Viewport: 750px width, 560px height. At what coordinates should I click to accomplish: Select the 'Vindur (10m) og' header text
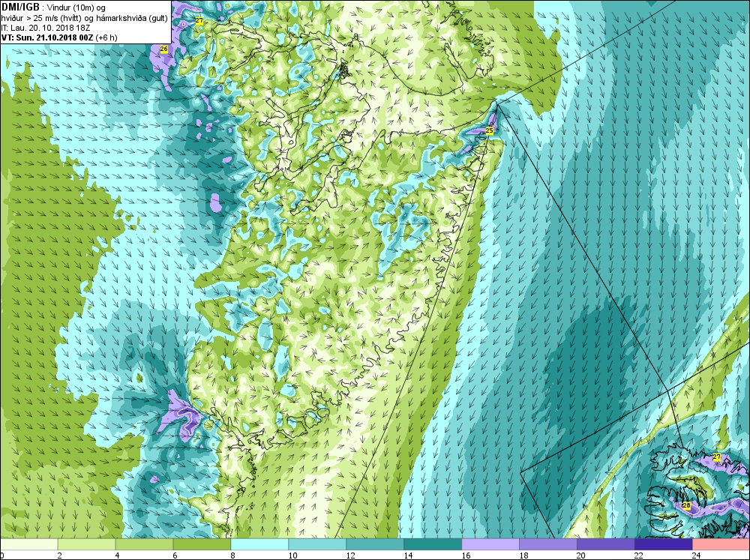coord(77,8)
